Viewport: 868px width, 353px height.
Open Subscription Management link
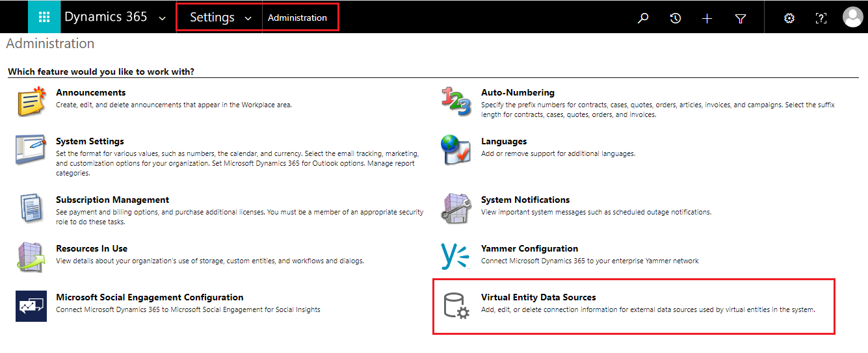click(x=112, y=200)
